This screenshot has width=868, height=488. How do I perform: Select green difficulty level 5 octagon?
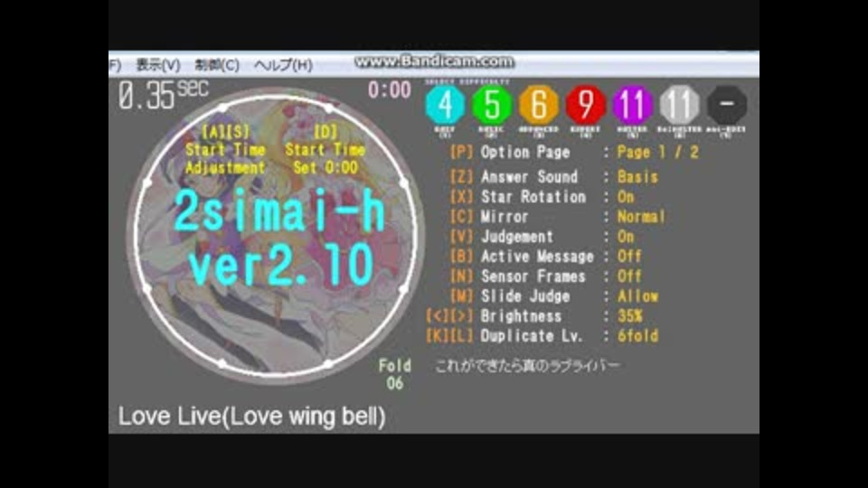[492, 105]
